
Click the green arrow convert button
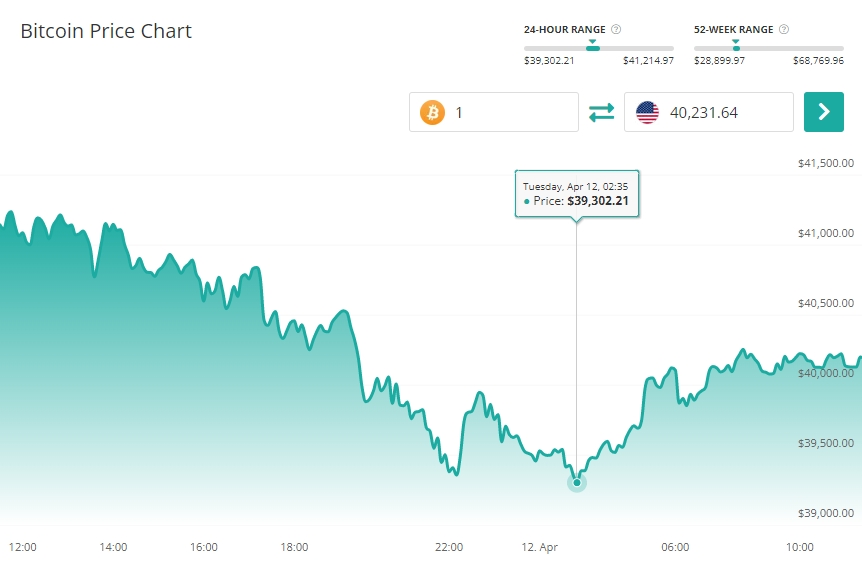824,112
